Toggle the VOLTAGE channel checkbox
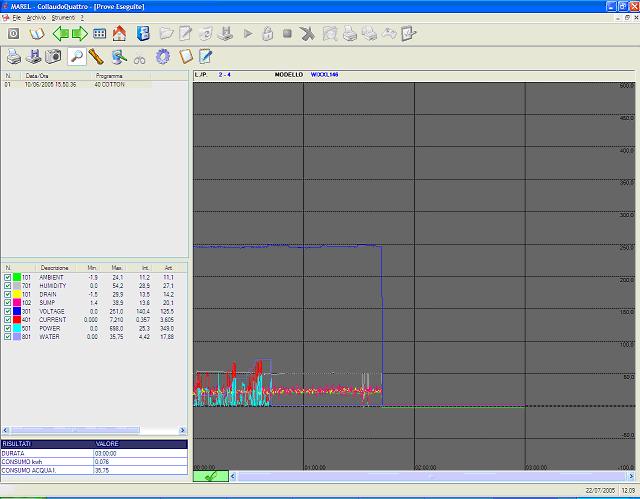Viewport: 640px width, 499px height. (8, 311)
